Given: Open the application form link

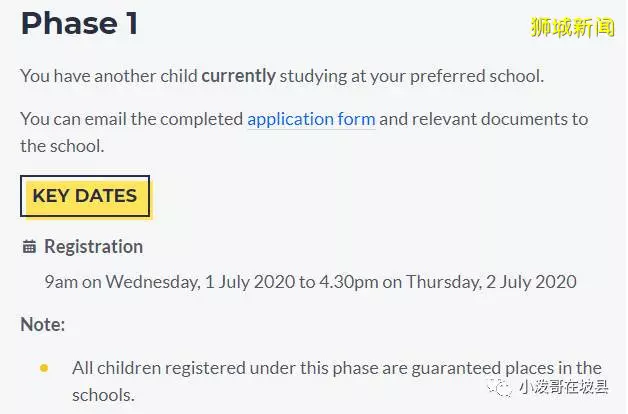Looking at the screenshot, I should coord(311,119).
